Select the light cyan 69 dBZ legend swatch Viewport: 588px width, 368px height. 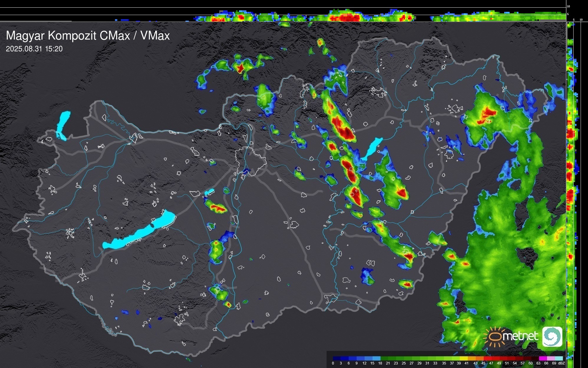pos(559,358)
